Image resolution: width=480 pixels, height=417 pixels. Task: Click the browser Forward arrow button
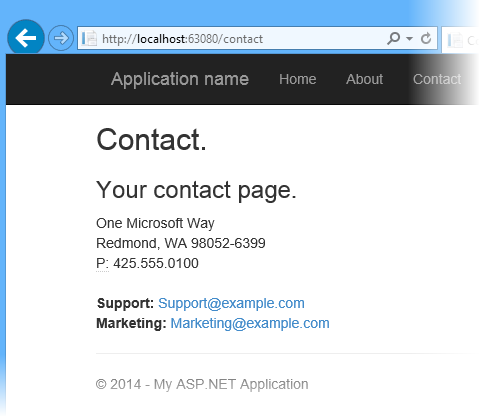(61, 38)
